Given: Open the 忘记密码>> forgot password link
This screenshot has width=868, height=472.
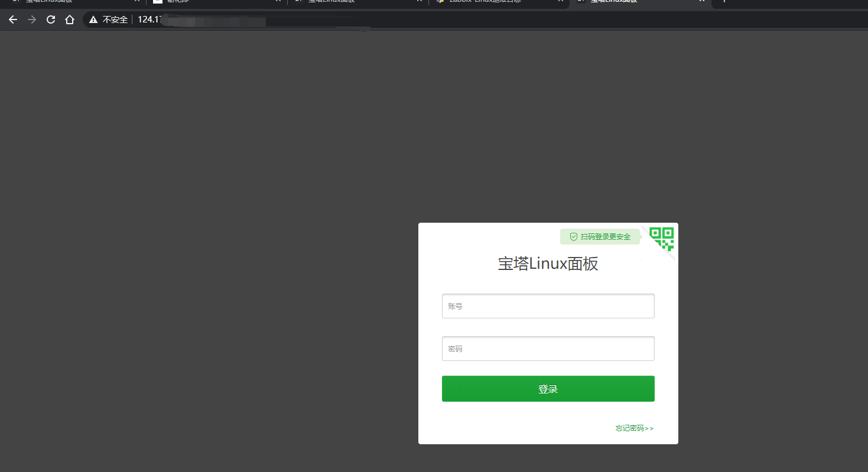Looking at the screenshot, I should (635, 428).
